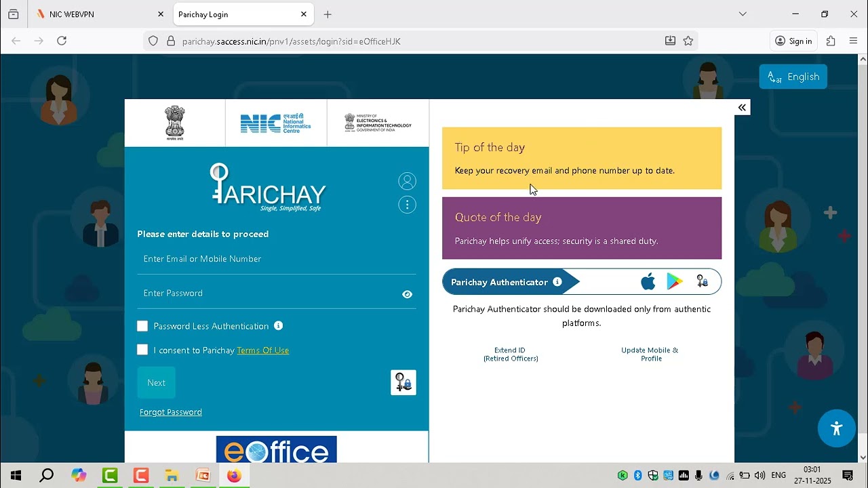Viewport: 868px width, 488px height.
Task: Click the site padlock security icon
Action: point(170,41)
